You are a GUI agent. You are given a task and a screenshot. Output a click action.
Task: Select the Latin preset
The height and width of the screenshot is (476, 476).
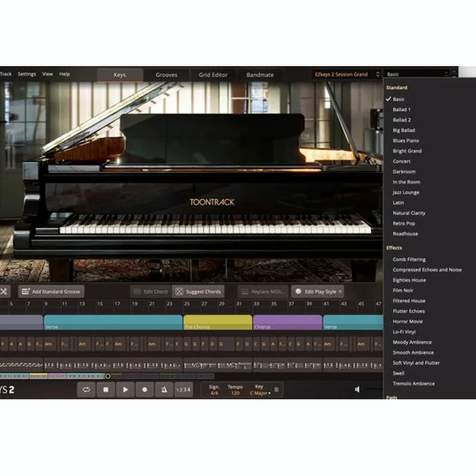point(398,202)
